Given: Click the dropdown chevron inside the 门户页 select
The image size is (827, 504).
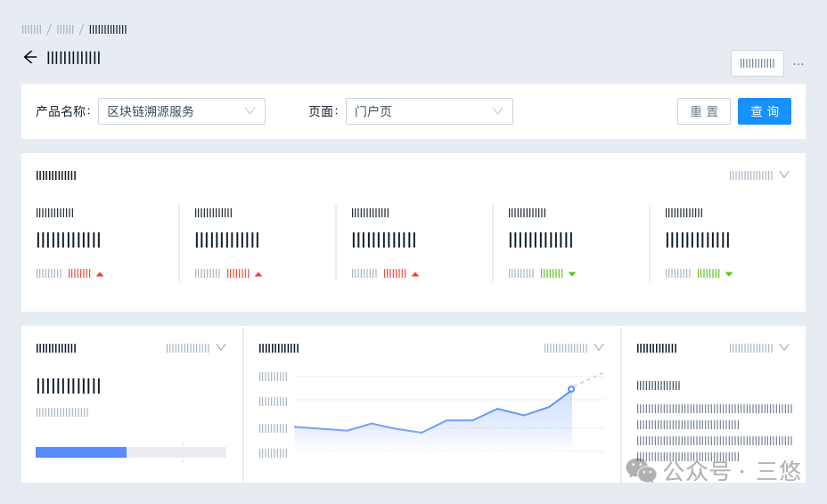Looking at the screenshot, I should point(497,111).
